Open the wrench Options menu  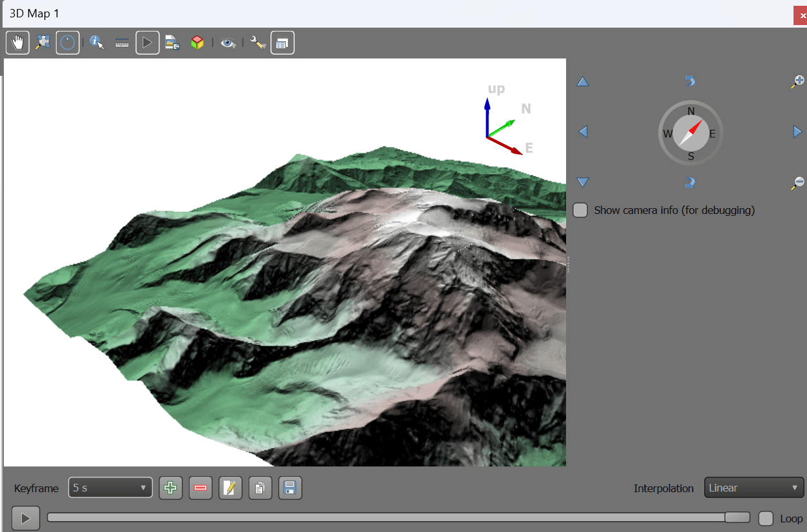click(x=258, y=43)
